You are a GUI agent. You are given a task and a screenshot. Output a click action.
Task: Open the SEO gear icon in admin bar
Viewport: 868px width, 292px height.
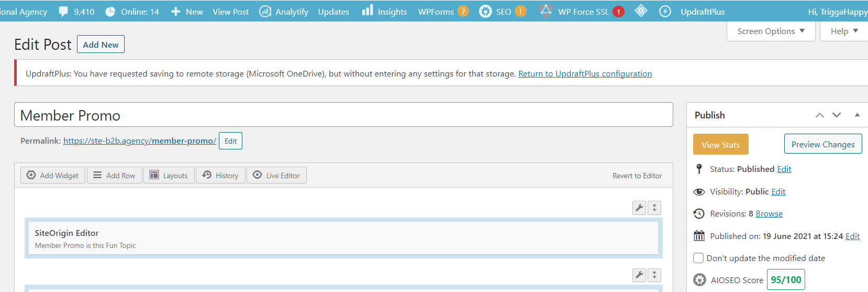485,11
